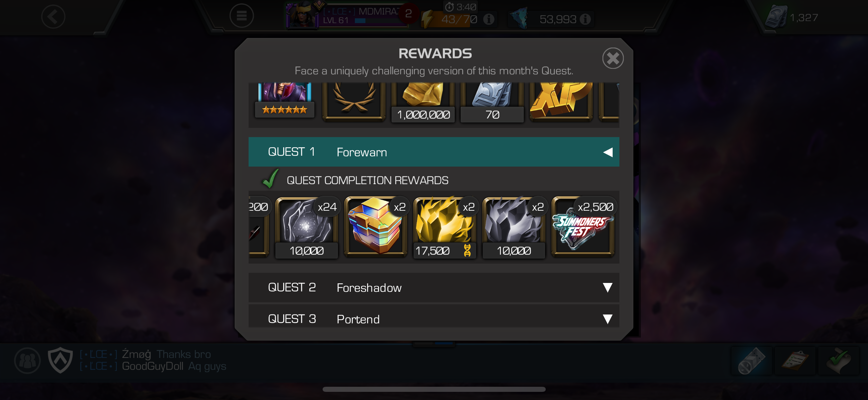868x400 pixels.
Task: Tap the golden catalyst 17,500 reward
Action: [445, 227]
